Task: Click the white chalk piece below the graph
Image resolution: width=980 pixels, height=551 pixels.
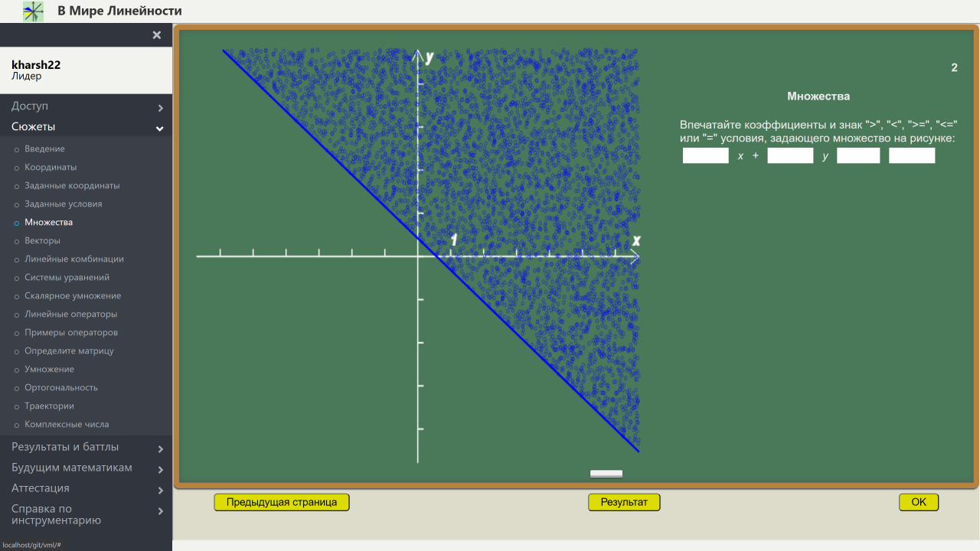Action: click(606, 474)
